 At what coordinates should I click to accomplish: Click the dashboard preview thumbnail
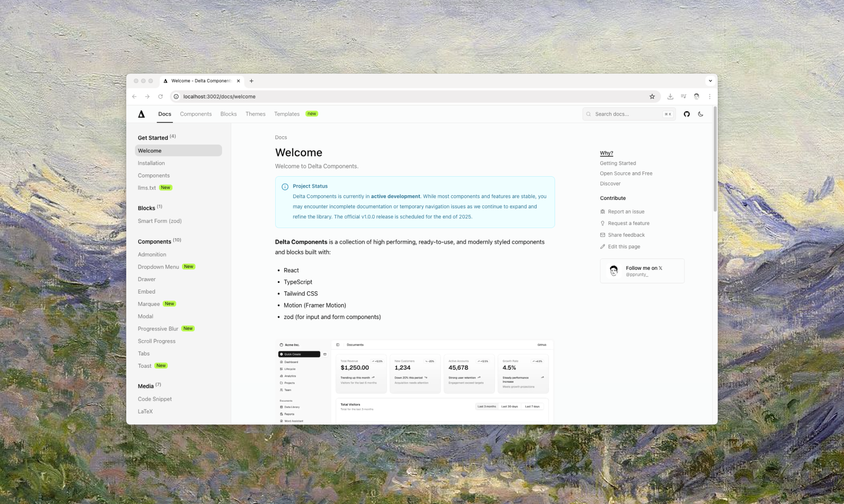pos(414,381)
